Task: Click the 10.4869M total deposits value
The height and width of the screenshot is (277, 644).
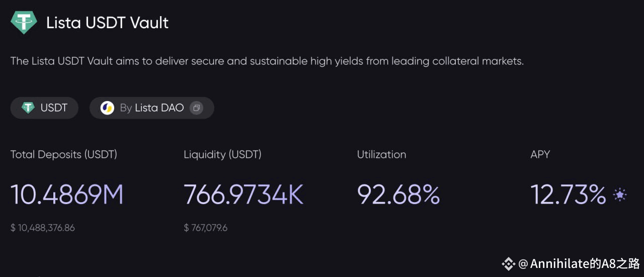Action: point(67,195)
